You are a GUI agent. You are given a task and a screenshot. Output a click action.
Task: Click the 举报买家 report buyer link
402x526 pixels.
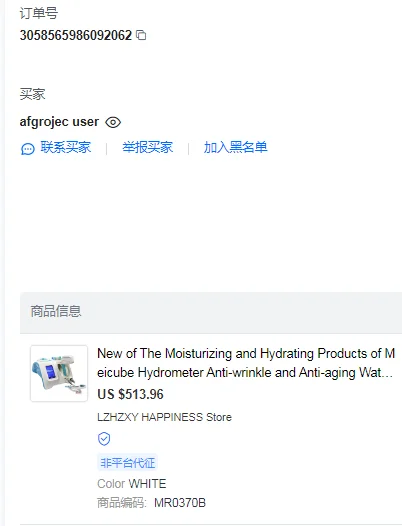pos(148,147)
